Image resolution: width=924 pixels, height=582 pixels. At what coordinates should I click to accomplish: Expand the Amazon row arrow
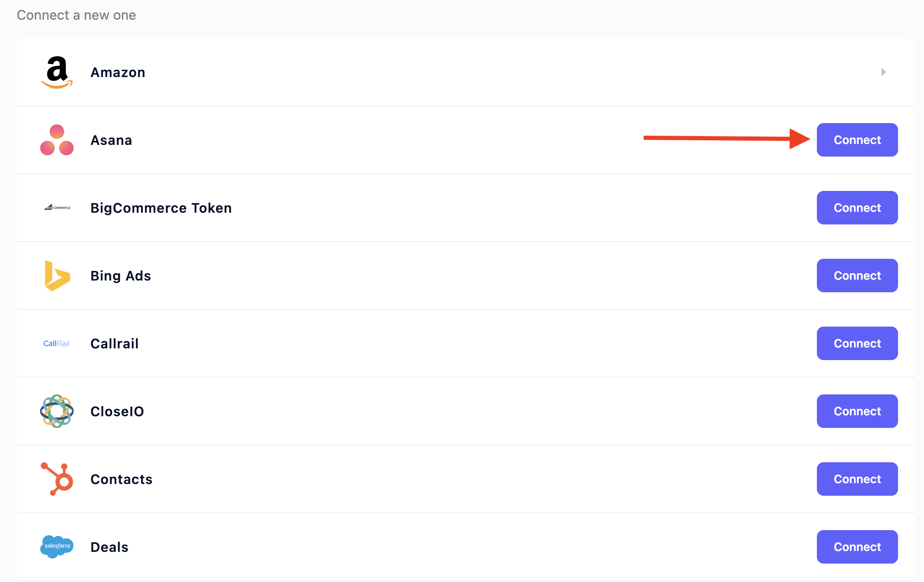coord(883,72)
